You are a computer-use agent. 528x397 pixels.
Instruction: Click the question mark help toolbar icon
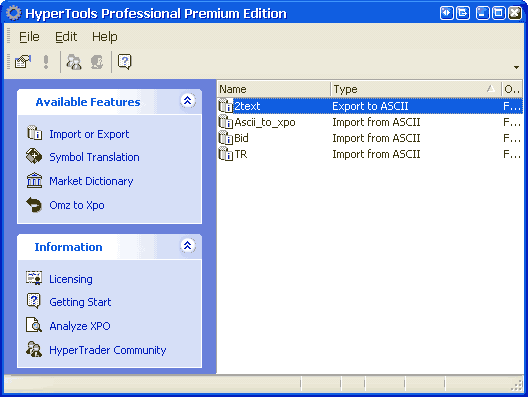(125, 62)
